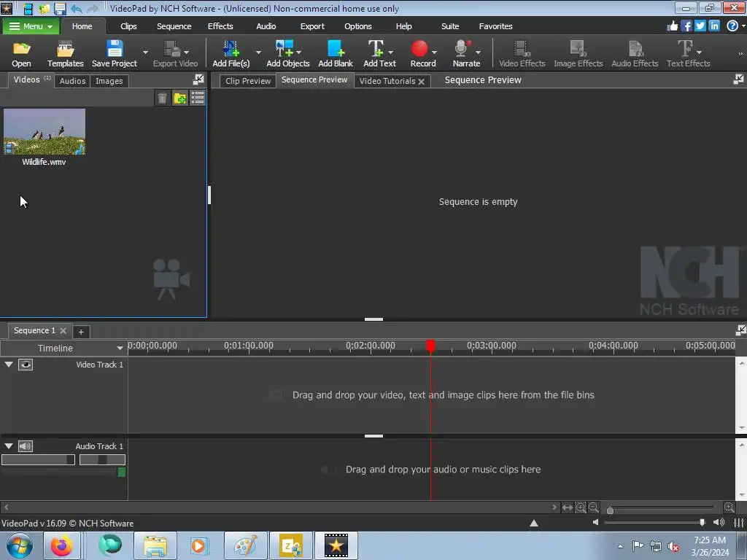Click the LinkedIn share icon

[713, 26]
